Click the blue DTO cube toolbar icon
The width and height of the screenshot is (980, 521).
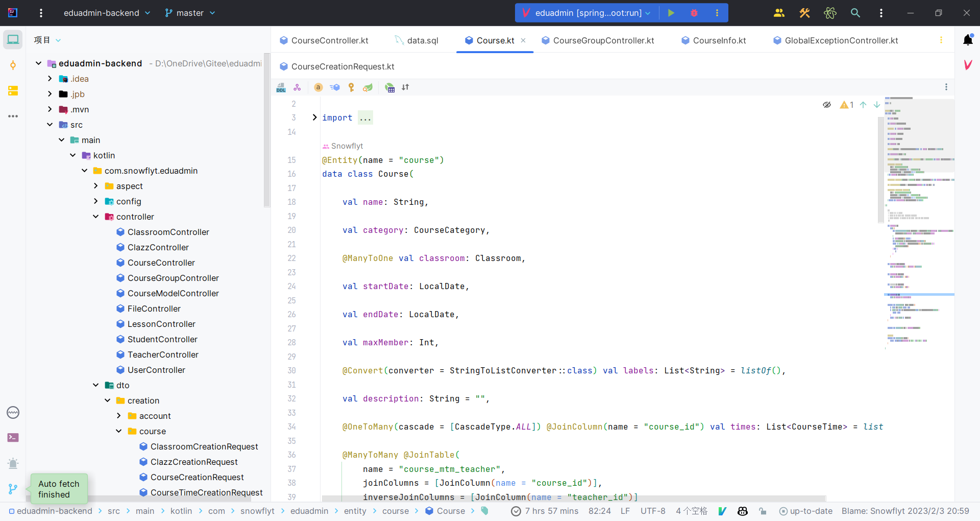tap(335, 87)
